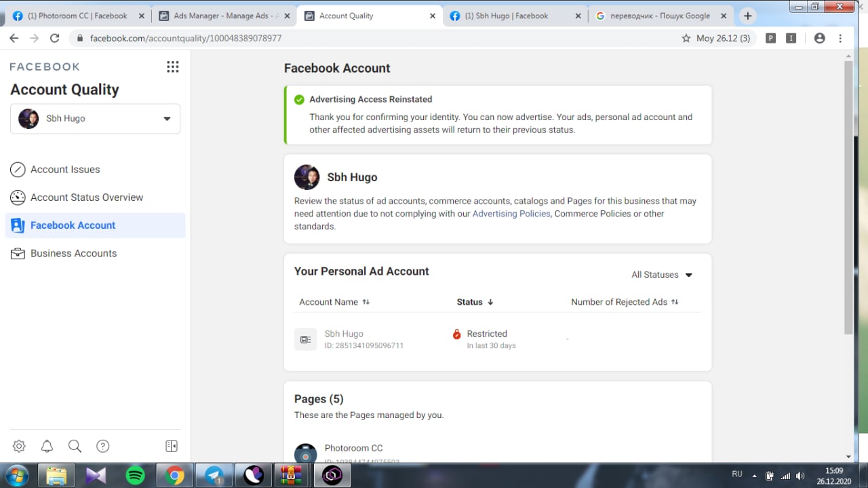Open Account Status Overview in sidebar
Image resolution: width=868 pixels, height=488 pixels.
[95, 198]
